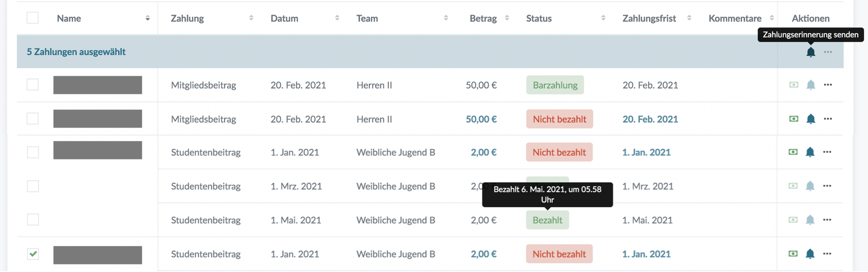Click bell icon in checked Studentenbeitrag row

pyautogui.click(x=810, y=254)
